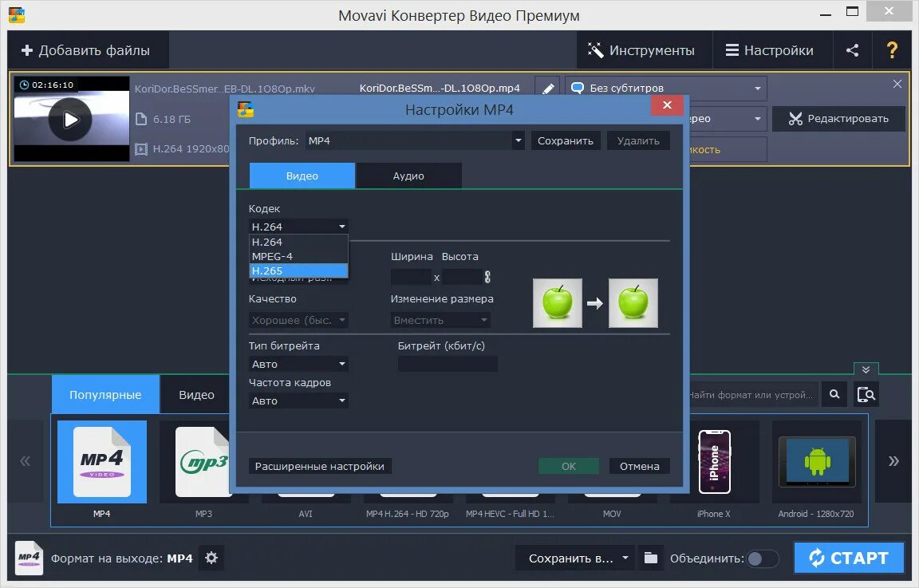Click the Add files plus button
Screen dimensions: 919x588
[x=86, y=50]
